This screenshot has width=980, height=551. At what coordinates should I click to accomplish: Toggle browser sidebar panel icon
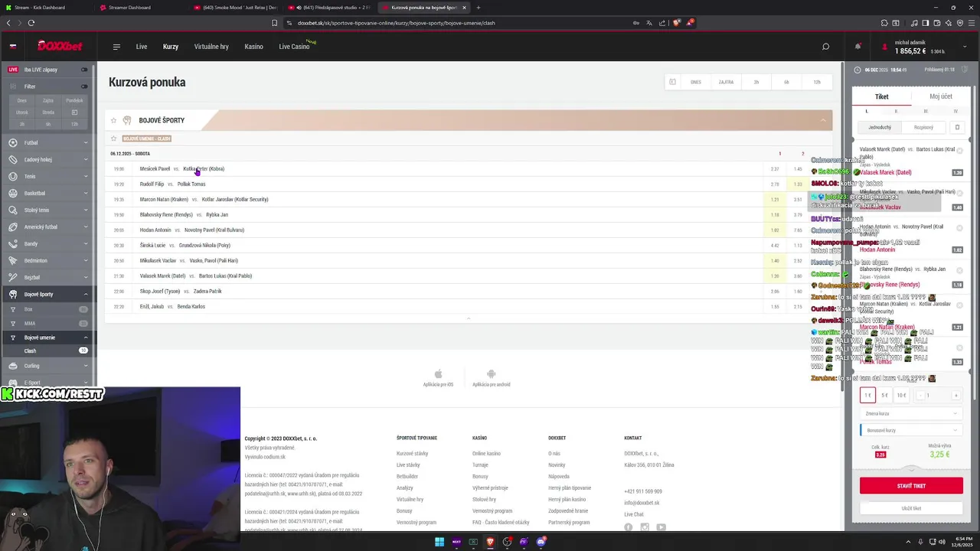click(925, 23)
